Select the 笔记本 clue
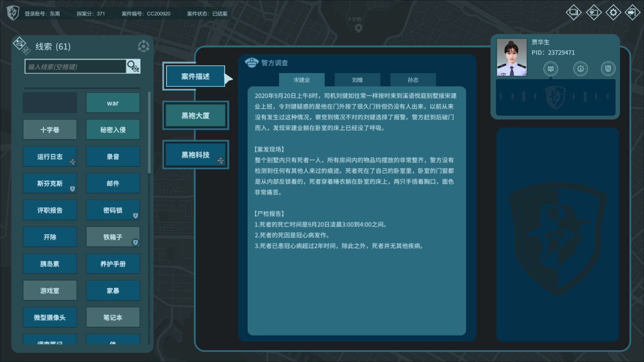 [113, 317]
